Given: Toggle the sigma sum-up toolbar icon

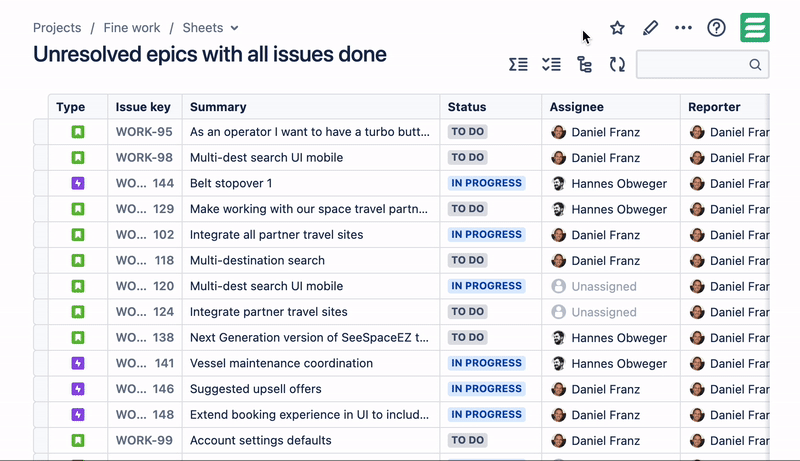Looking at the screenshot, I should coord(518,65).
